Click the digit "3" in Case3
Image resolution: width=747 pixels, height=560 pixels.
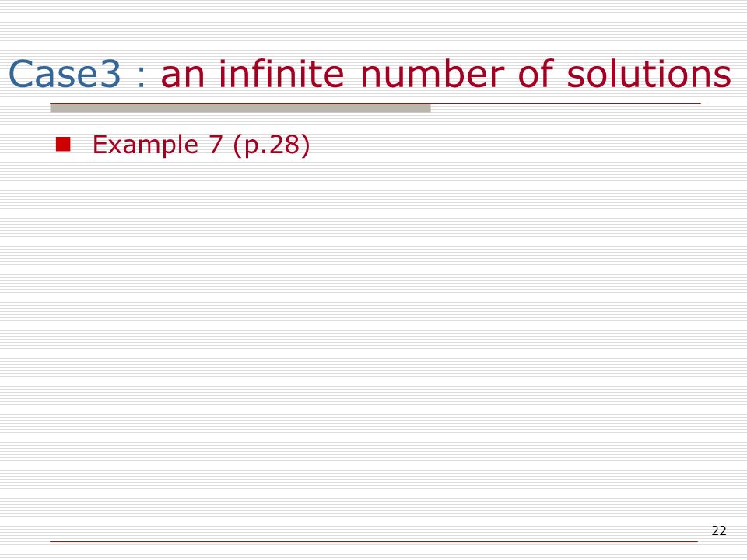pyautogui.click(x=110, y=75)
